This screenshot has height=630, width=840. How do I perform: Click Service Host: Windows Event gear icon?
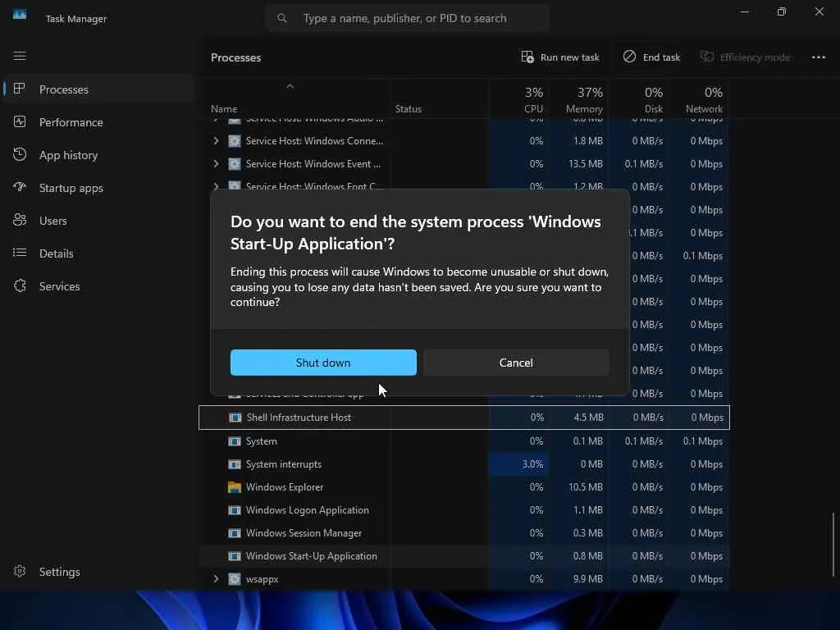[x=235, y=164]
